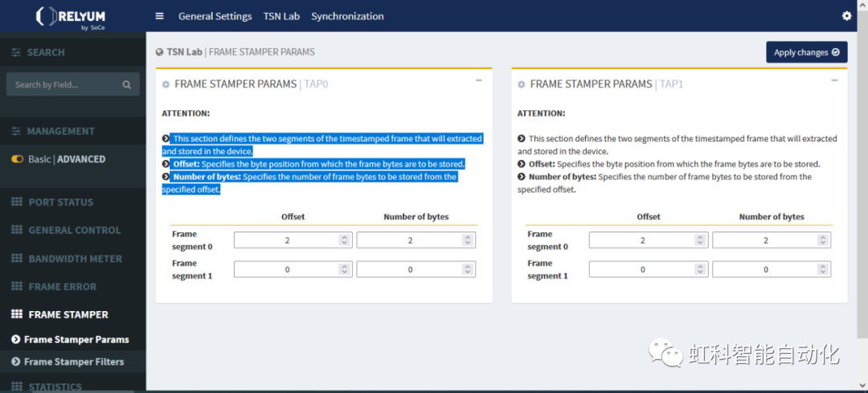The image size is (868, 393).
Task: Focus the Search by Field input
Action: click(x=72, y=84)
